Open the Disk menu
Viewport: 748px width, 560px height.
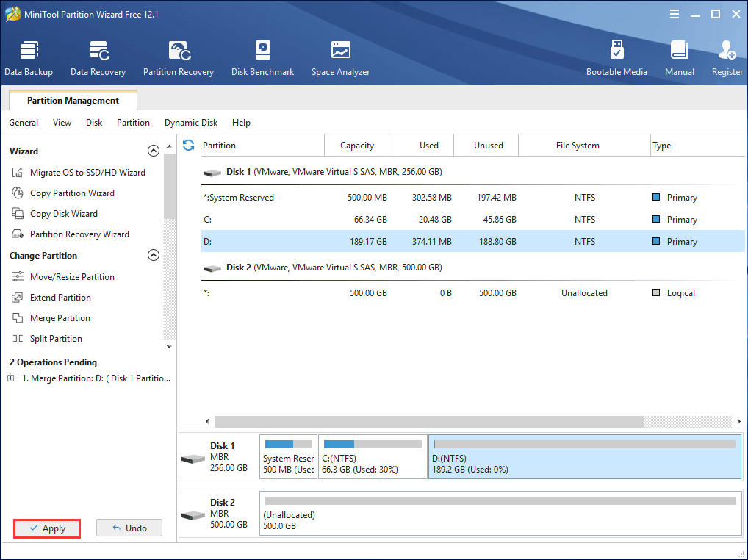coord(93,123)
